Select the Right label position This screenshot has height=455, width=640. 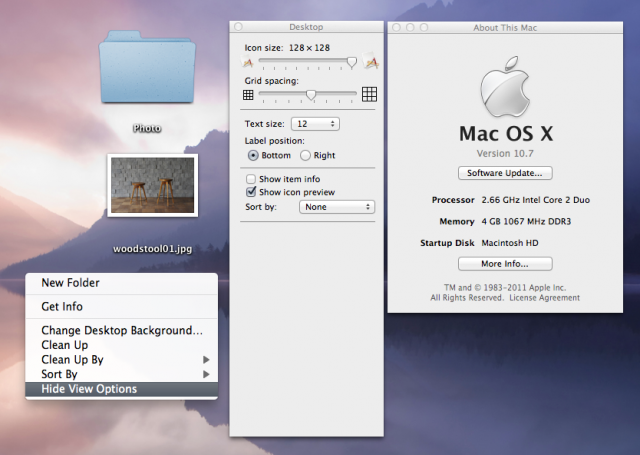coord(305,155)
